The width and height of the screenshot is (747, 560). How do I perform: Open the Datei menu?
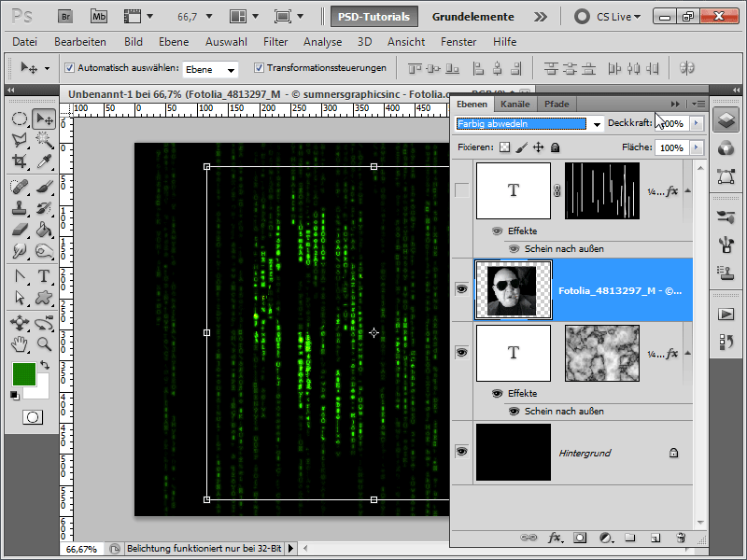click(x=25, y=42)
